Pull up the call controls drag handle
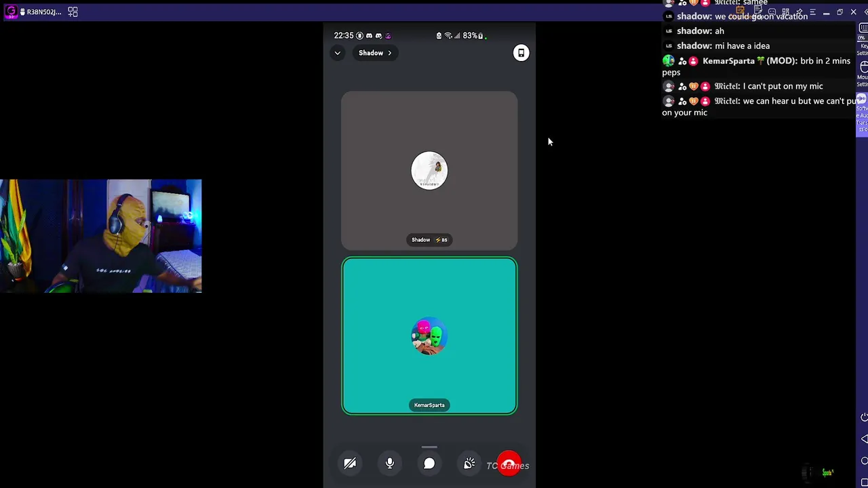This screenshot has width=868, height=488. pyautogui.click(x=429, y=447)
